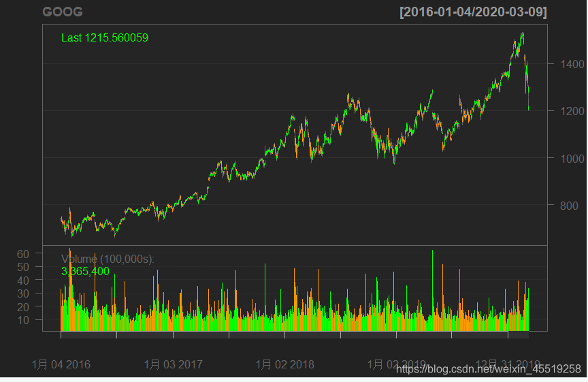Click the 800 price axis label
Viewport: 588px width, 382px height.
(569, 205)
